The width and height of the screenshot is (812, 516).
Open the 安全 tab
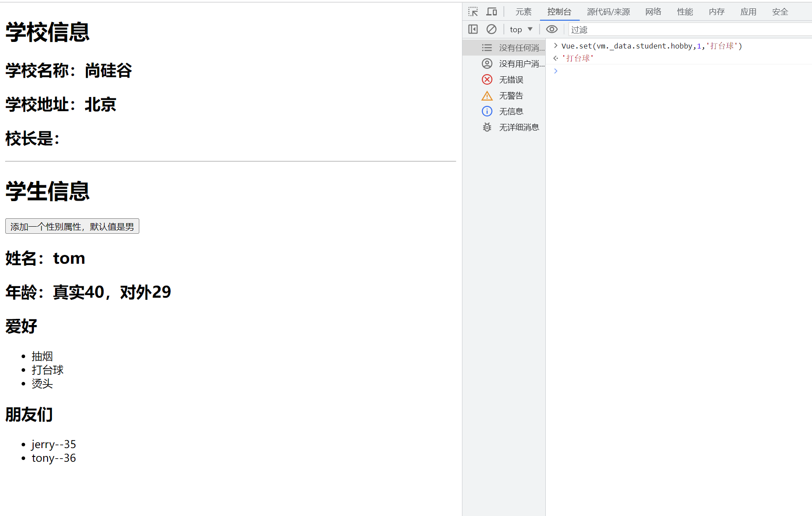780,12
